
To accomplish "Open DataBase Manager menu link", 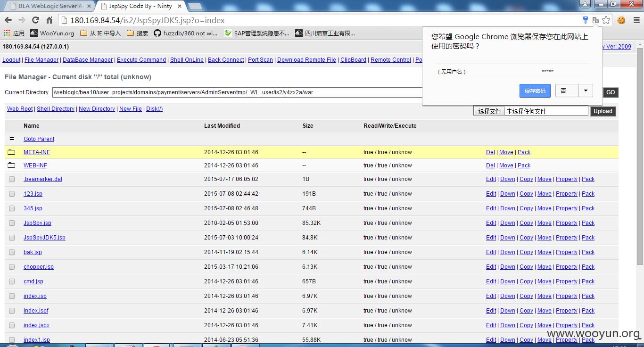I will [x=88, y=60].
